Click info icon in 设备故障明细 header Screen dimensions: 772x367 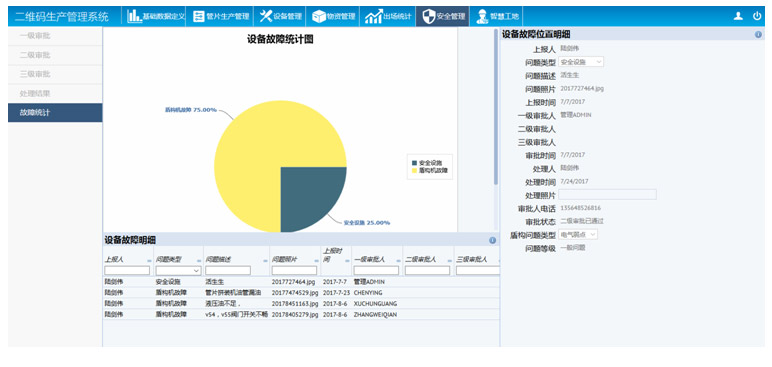pyautogui.click(x=492, y=240)
